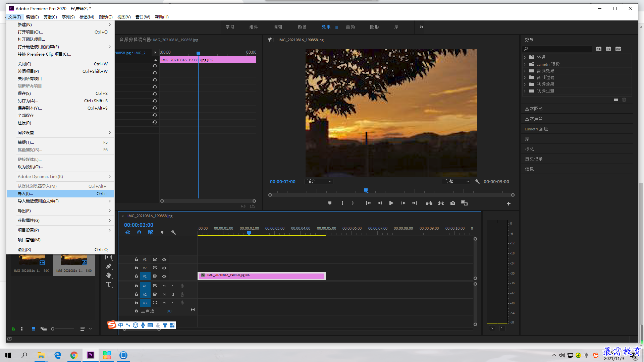Toggle Snap magnet icon in timeline
This screenshot has width=644, height=362.
139,232
